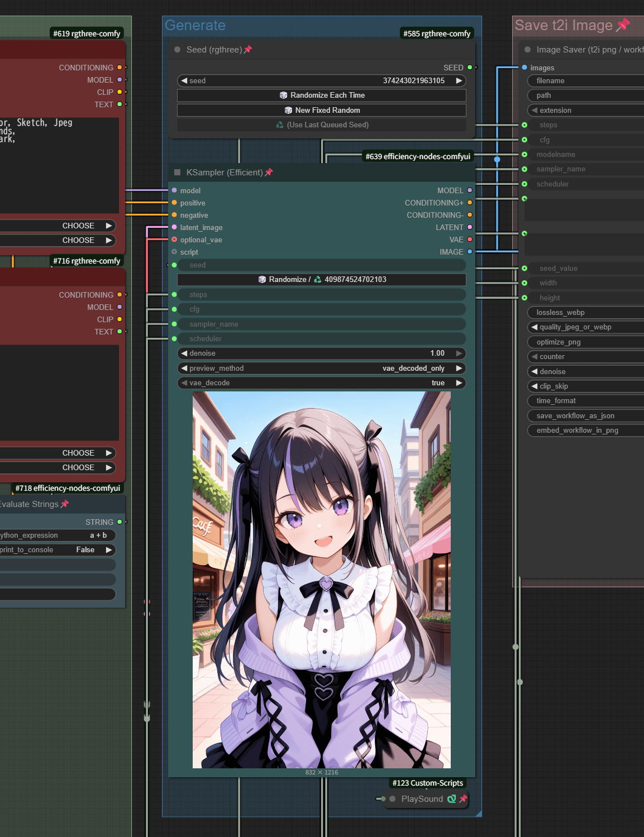Click images input port on Image Saver
This screenshot has height=837, width=644.
click(524, 68)
